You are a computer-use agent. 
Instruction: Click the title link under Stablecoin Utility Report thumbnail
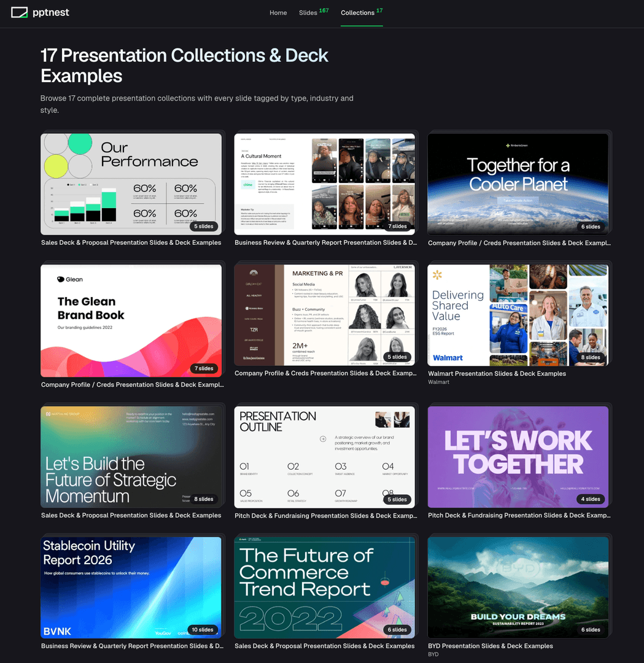pos(133,646)
